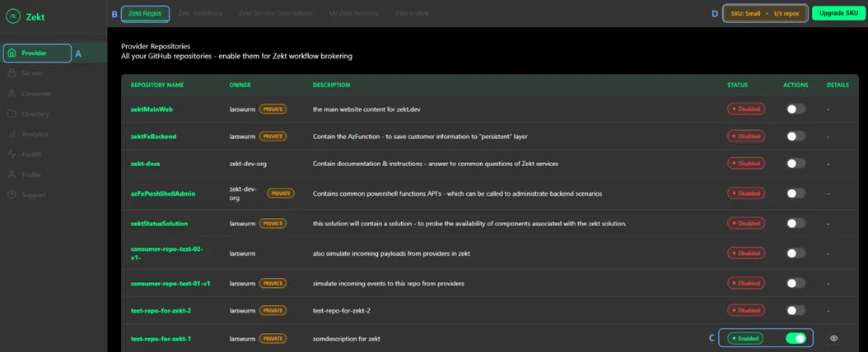
Task: Click the Status column header
Action: (x=737, y=85)
